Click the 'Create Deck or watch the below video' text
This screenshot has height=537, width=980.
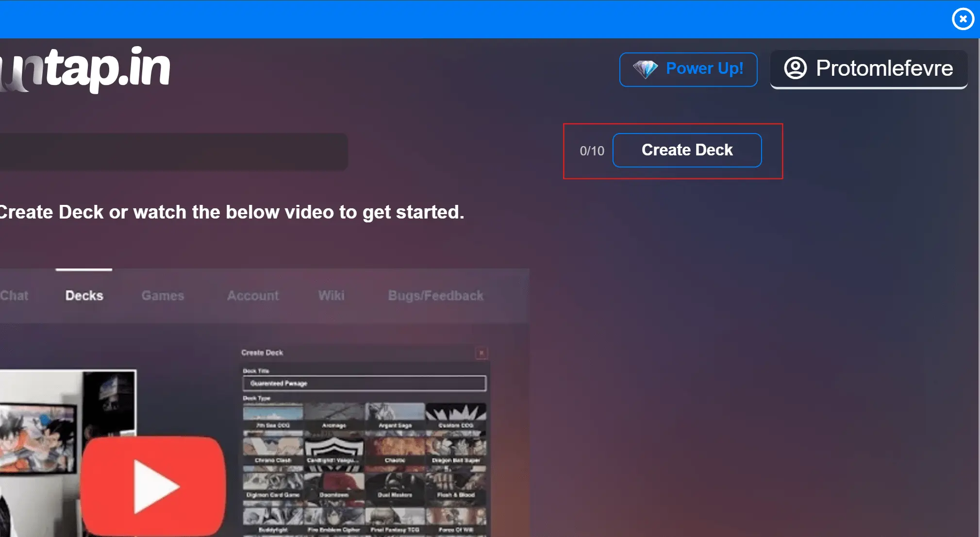[232, 212]
